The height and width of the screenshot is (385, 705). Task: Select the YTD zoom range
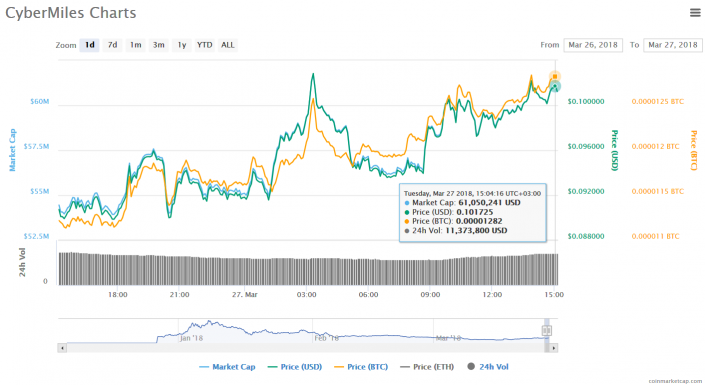[205, 45]
